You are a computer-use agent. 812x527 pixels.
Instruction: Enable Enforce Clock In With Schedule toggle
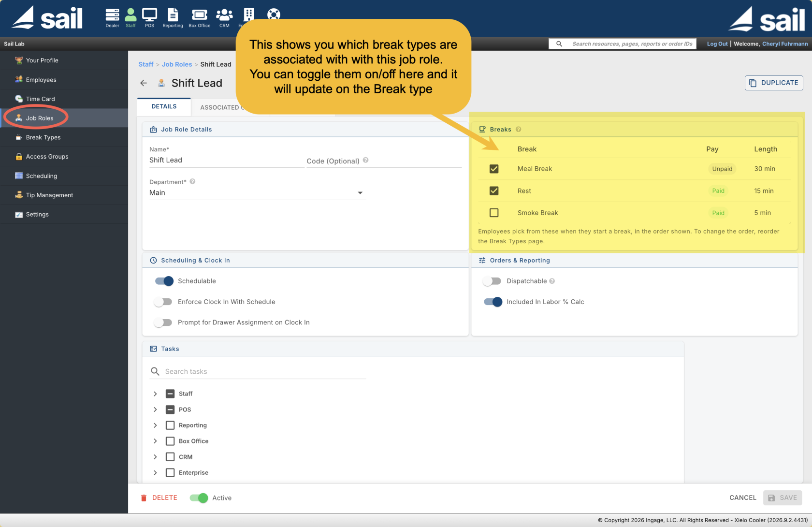point(163,302)
